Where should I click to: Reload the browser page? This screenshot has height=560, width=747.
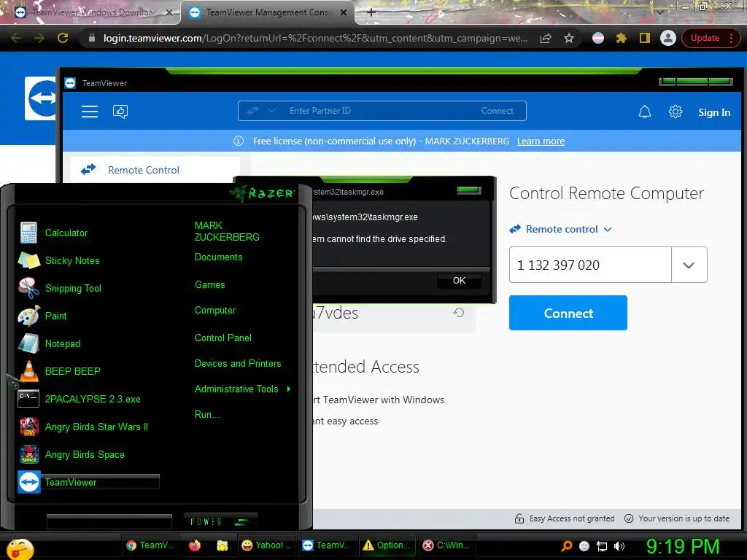pos(63,38)
